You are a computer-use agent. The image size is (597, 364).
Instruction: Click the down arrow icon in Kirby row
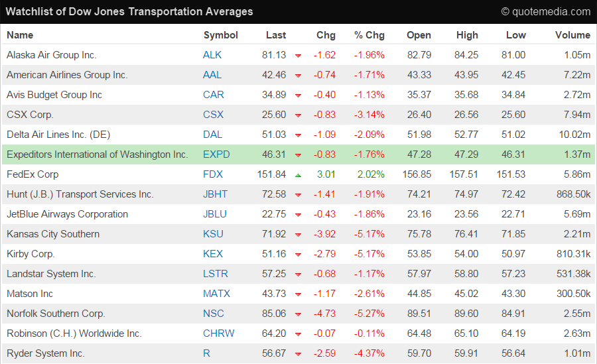298,255
